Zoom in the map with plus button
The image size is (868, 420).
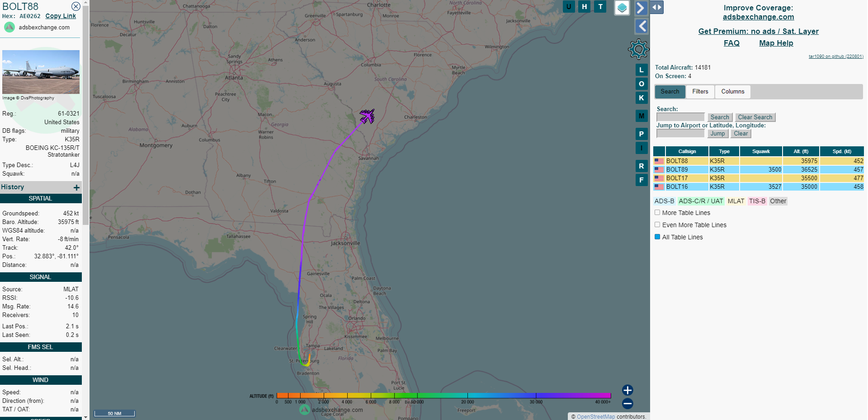pos(627,390)
